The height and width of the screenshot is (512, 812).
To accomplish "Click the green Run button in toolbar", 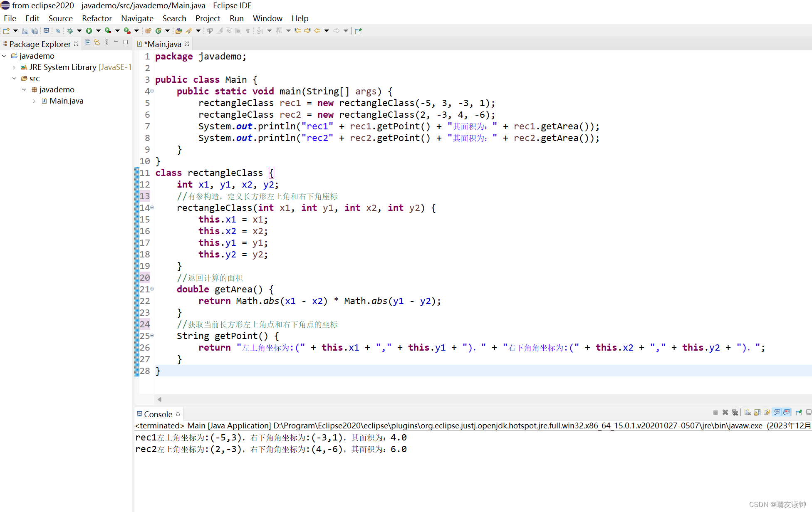I will tap(89, 31).
